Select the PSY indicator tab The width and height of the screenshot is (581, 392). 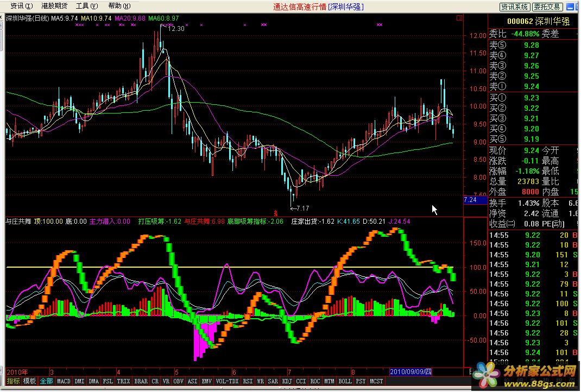point(361,381)
